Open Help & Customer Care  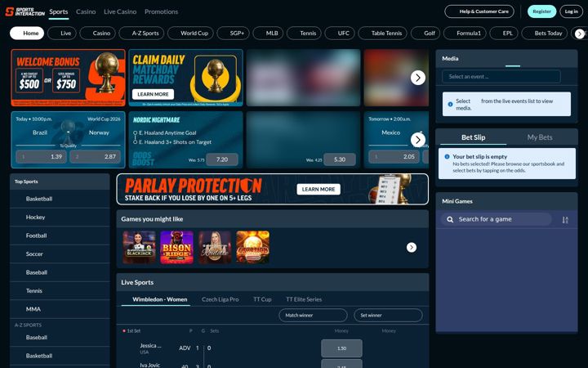pos(479,11)
